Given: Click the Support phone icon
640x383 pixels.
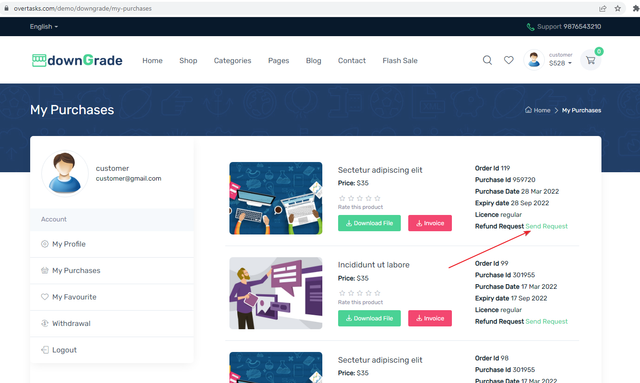Looking at the screenshot, I should (x=530, y=27).
